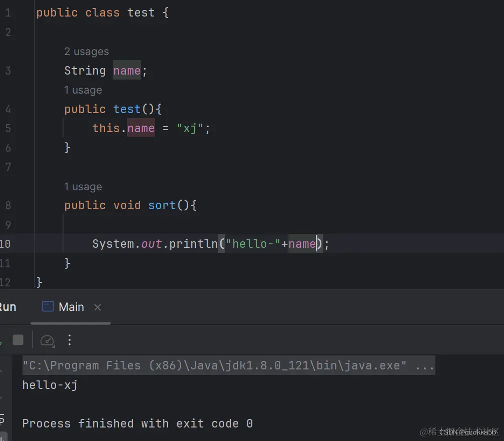Click the 'this' keyword on line 5
Image resolution: width=504 pixels, height=441 pixels.
[106, 128]
